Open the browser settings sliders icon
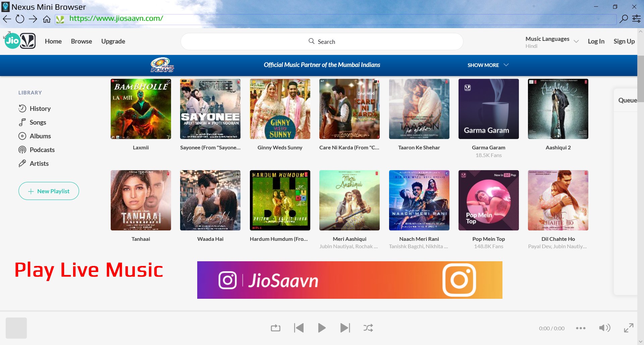 [x=636, y=19]
